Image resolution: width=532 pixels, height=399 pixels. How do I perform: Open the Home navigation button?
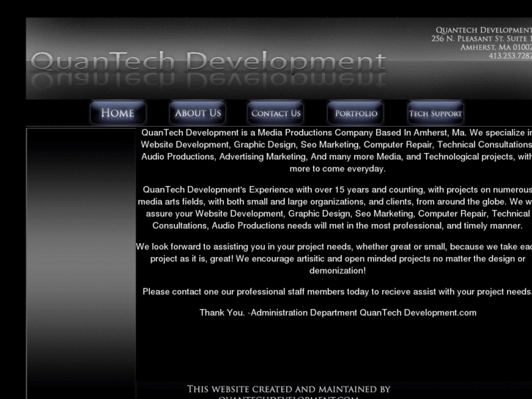[118, 113]
